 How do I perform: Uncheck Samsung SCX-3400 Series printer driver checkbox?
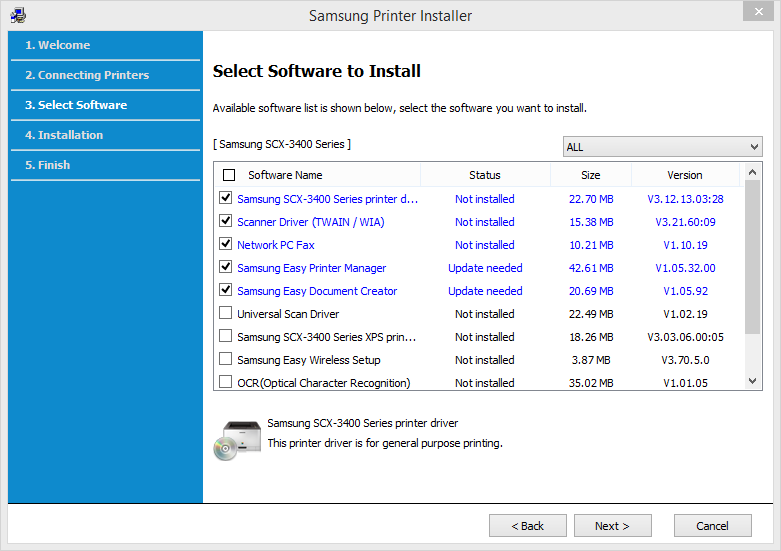(x=226, y=198)
